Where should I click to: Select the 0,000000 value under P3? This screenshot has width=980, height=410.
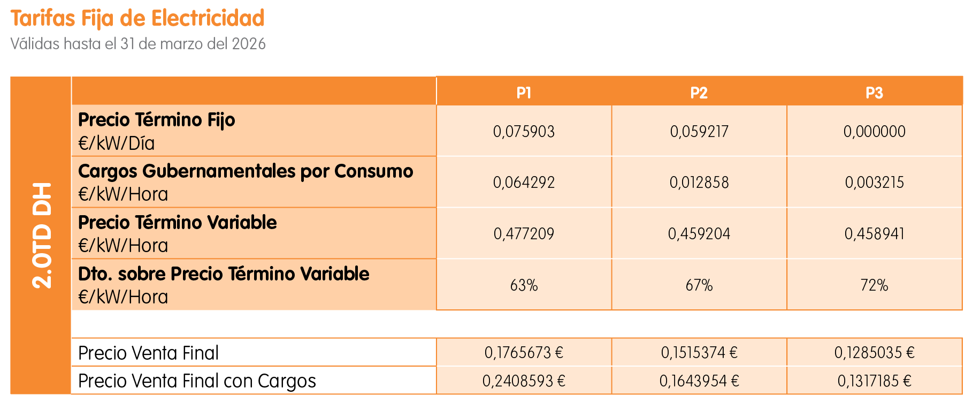[x=874, y=132]
